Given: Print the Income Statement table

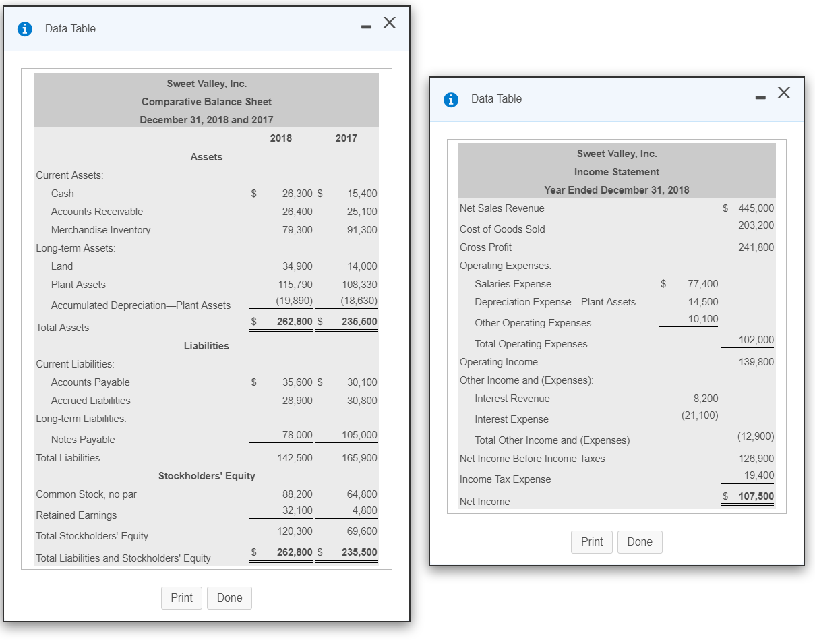Looking at the screenshot, I should coord(592,541).
